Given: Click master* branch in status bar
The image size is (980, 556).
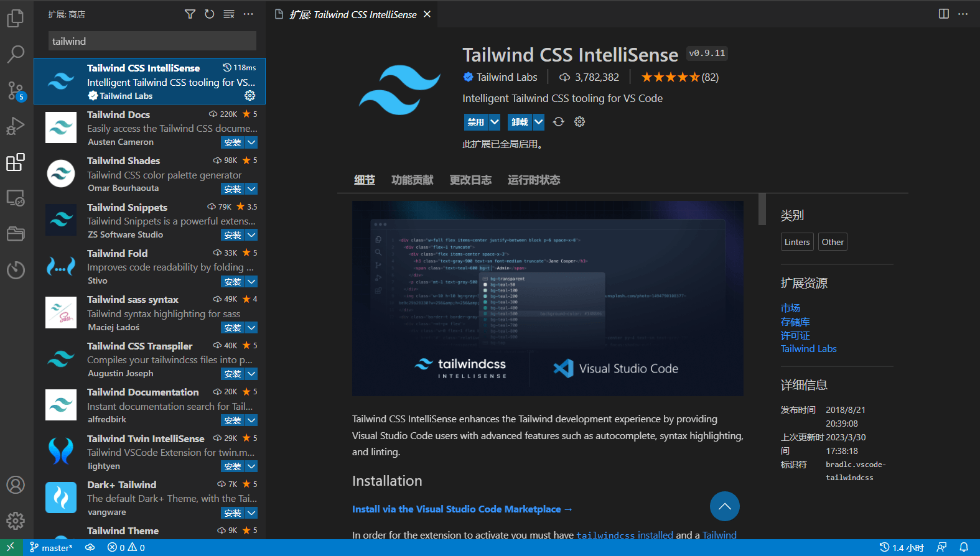Looking at the screenshot, I should tap(51, 548).
